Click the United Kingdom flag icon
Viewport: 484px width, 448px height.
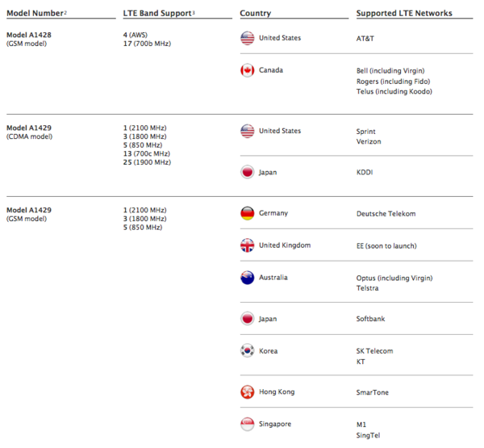[248, 245]
